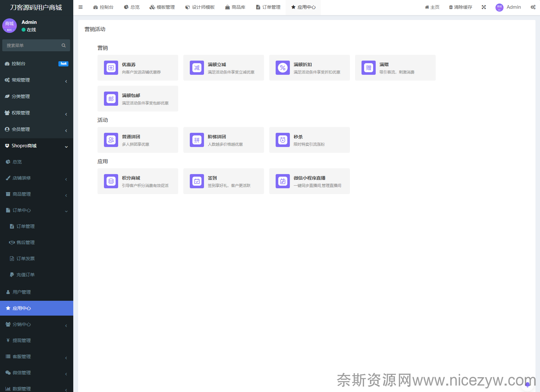Click the 积分商城 points mall icon
Screen dimensions: 540x392
pyautogui.click(x=111, y=181)
